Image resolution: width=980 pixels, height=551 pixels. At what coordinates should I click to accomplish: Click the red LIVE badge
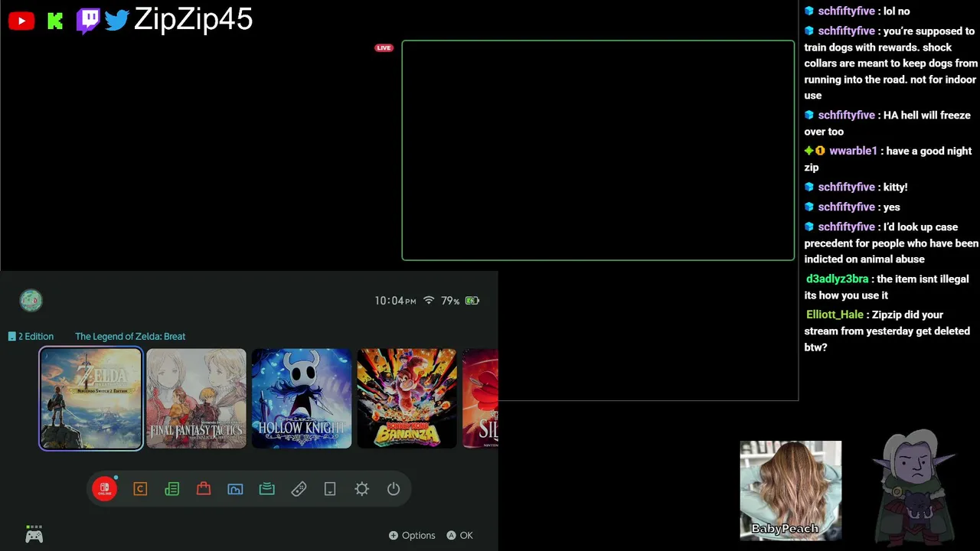coord(384,47)
